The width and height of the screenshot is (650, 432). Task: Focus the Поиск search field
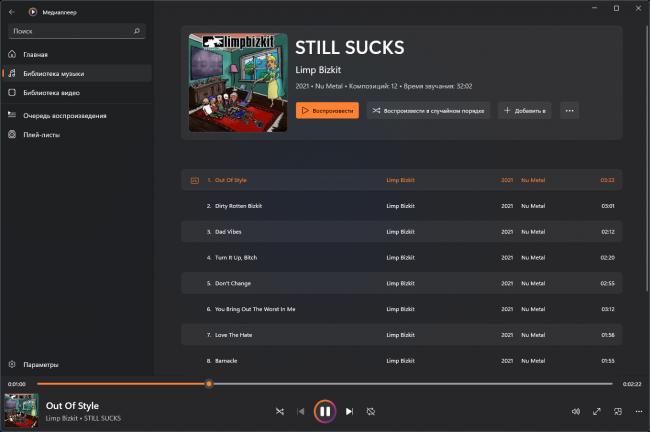tap(77, 31)
